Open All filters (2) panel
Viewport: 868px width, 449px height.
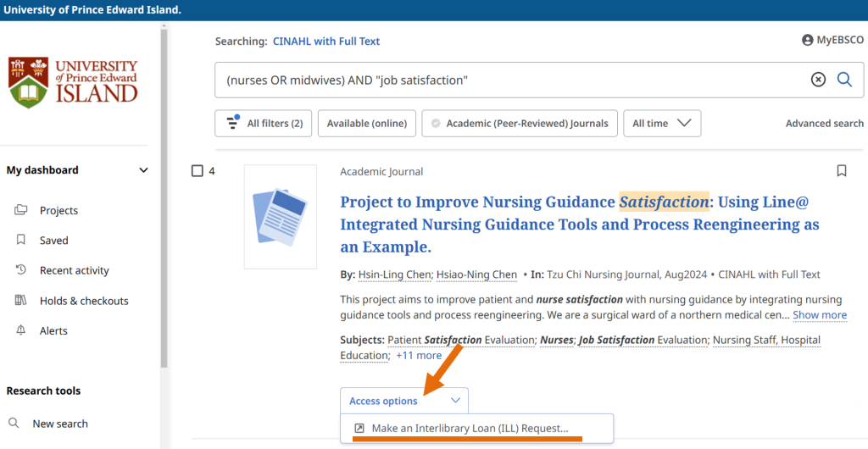[x=264, y=124]
